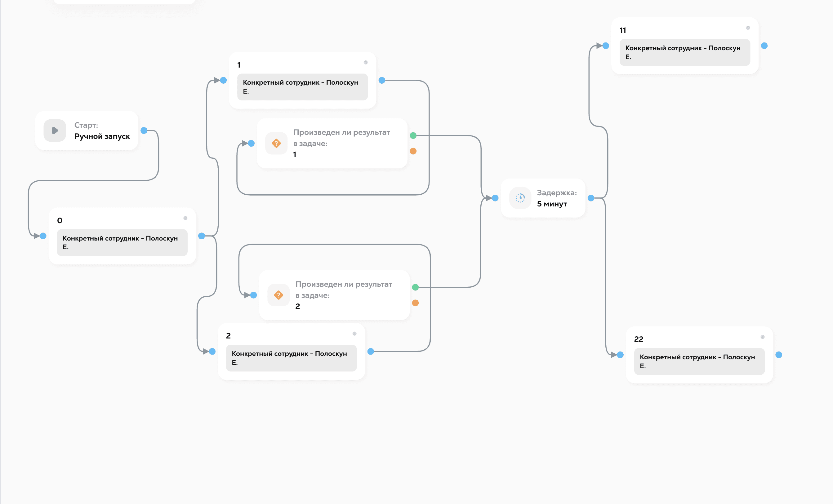Click the output connector of delay block
Image resolution: width=833 pixels, height=504 pixels.
[591, 198]
